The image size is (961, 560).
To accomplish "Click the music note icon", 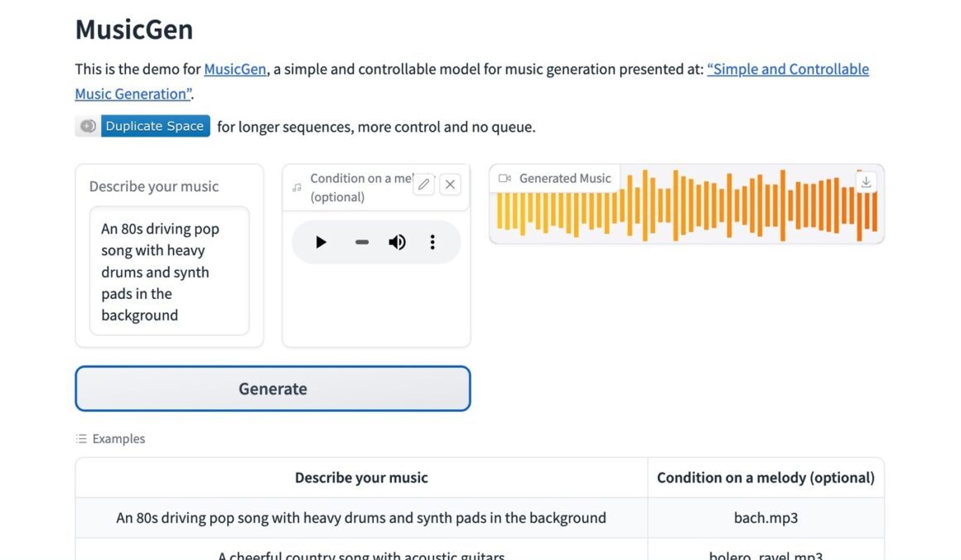I will [297, 187].
